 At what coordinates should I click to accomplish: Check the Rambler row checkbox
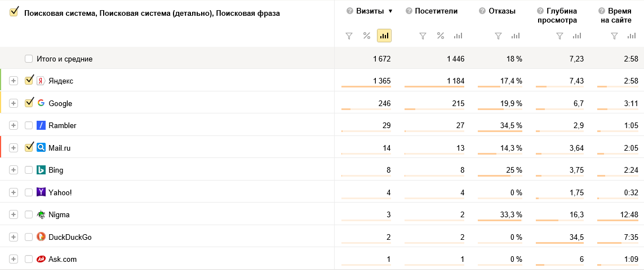(29, 125)
